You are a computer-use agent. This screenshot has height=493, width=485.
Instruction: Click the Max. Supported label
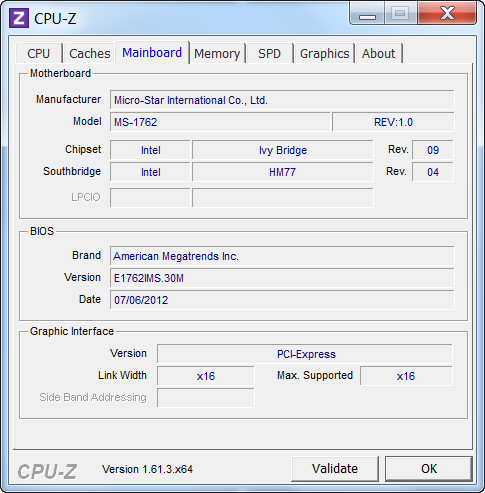click(x=315, y=375)
